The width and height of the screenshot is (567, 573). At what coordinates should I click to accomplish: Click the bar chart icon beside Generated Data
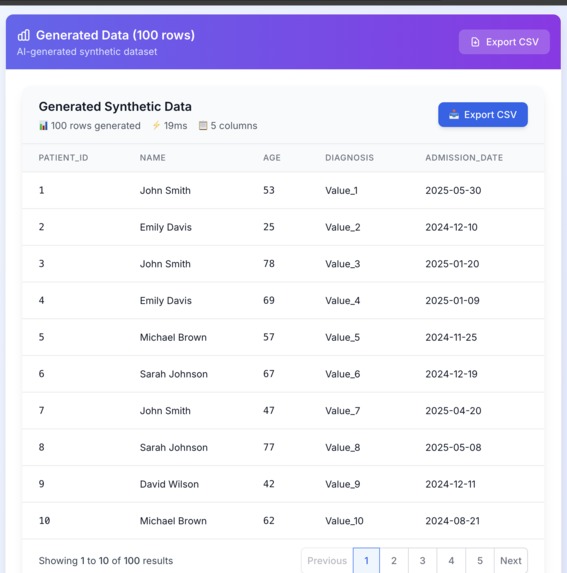tap(24, 35)
